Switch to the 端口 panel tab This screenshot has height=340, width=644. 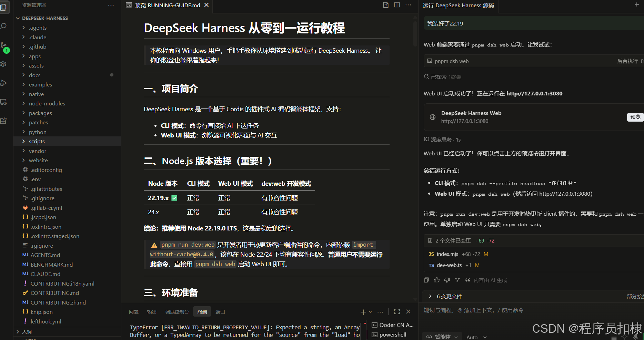pos(220,312)
